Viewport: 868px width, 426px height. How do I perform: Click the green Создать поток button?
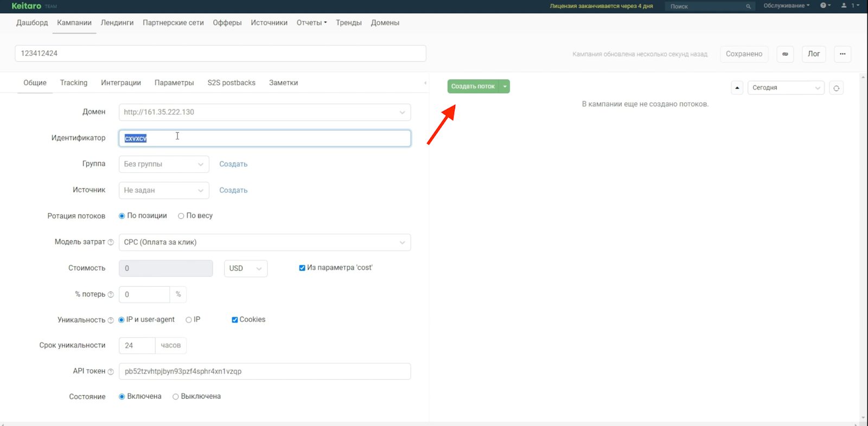click(x=473, y=86)
